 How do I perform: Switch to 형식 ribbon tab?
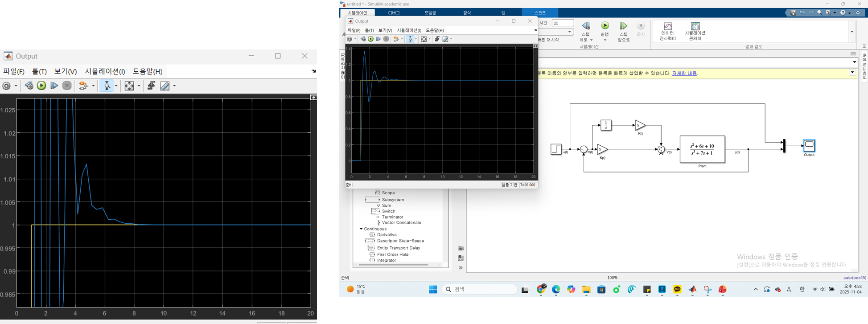(467, 13)
